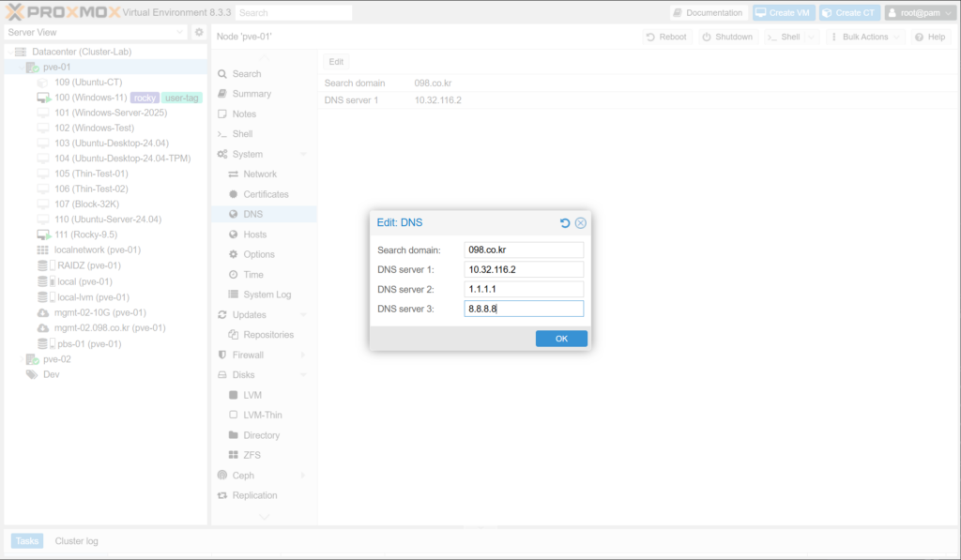Expand the pve-02 node in tree
Image resolution: width=961 pixels, height=560 pixels.
pos(21,359)
